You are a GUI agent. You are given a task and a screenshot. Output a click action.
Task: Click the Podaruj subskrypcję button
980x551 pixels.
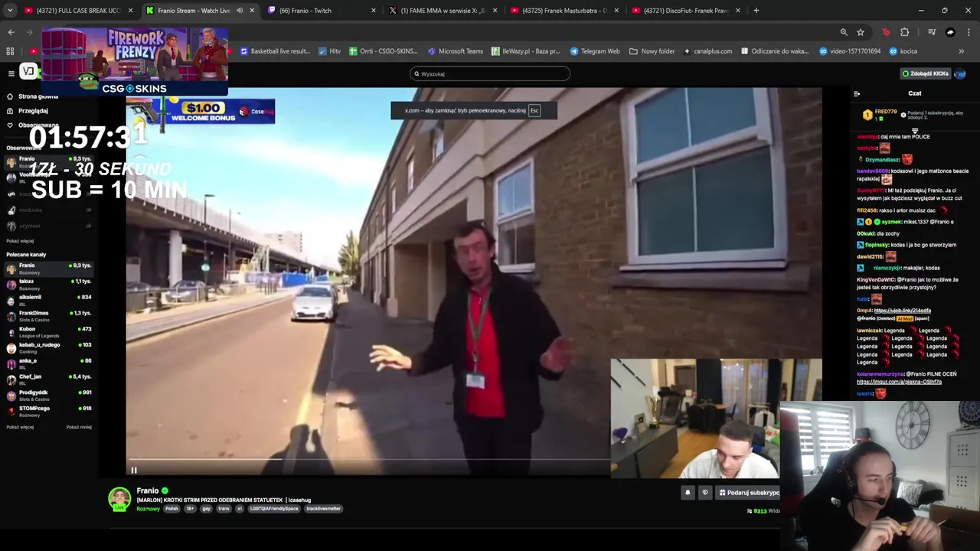[748, 493]
